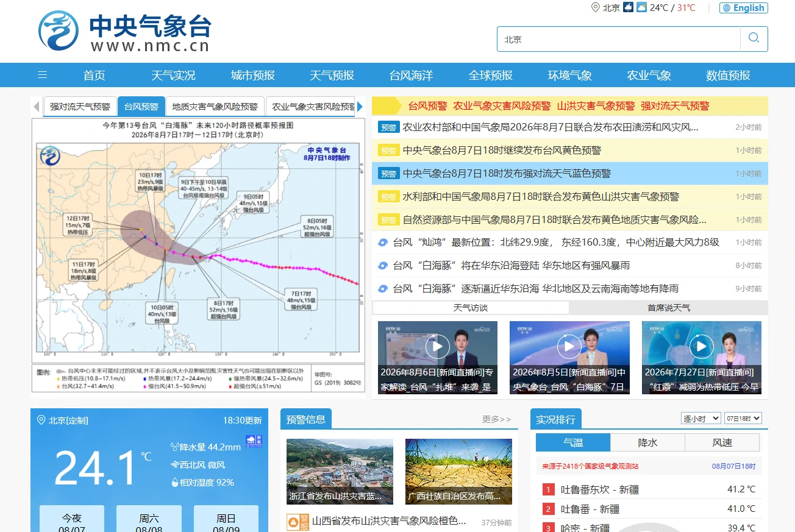The image size is (795, 532).
Task: Open the 07日18时 time dropdown
Action: click(743, 419)
